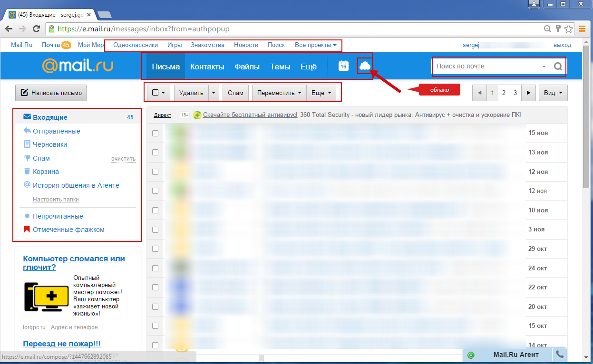The height and width of the screenshot is (364, 593).
Task: Tick the checkbox for the 15 ноя message
Action: coord(155,134)
